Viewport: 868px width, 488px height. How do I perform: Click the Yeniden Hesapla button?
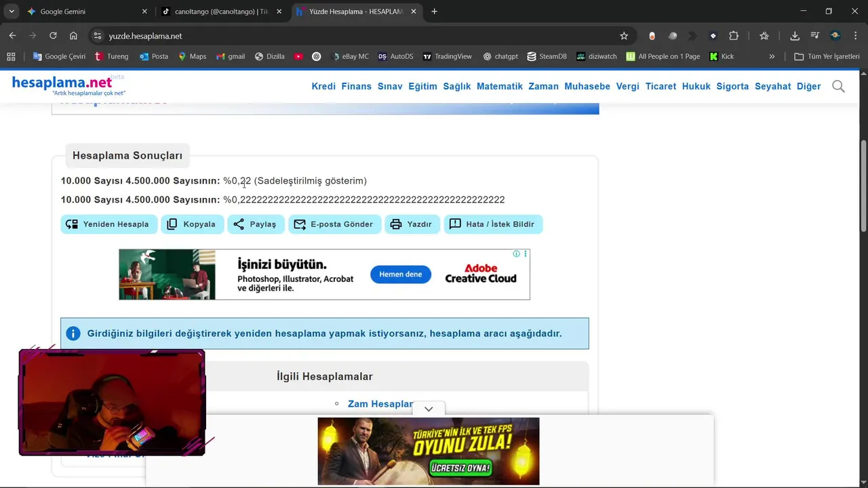[x=108, y=224]
